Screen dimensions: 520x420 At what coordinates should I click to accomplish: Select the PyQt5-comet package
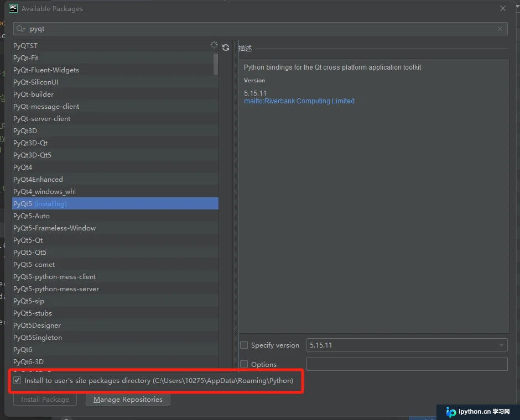coord(115,265)
